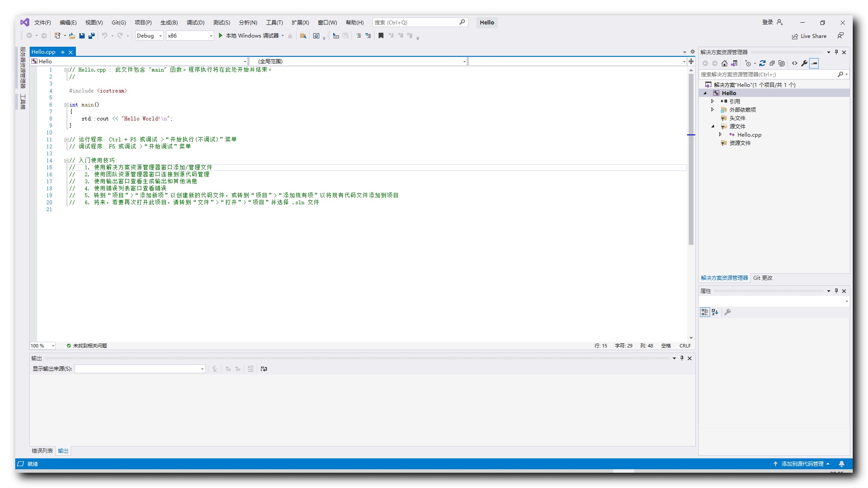Select Hello.cpp in Solution Explorer tree

(x=749, y=135)
